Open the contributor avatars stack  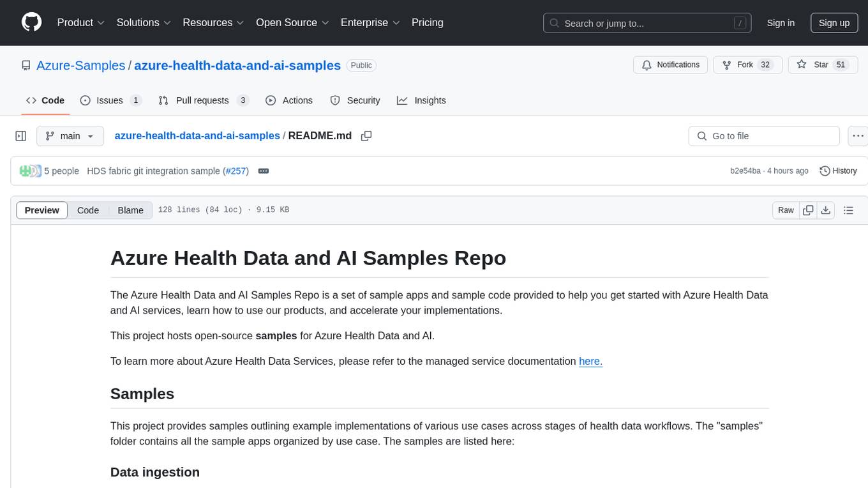pyautogui.click(x=30, y=171)
